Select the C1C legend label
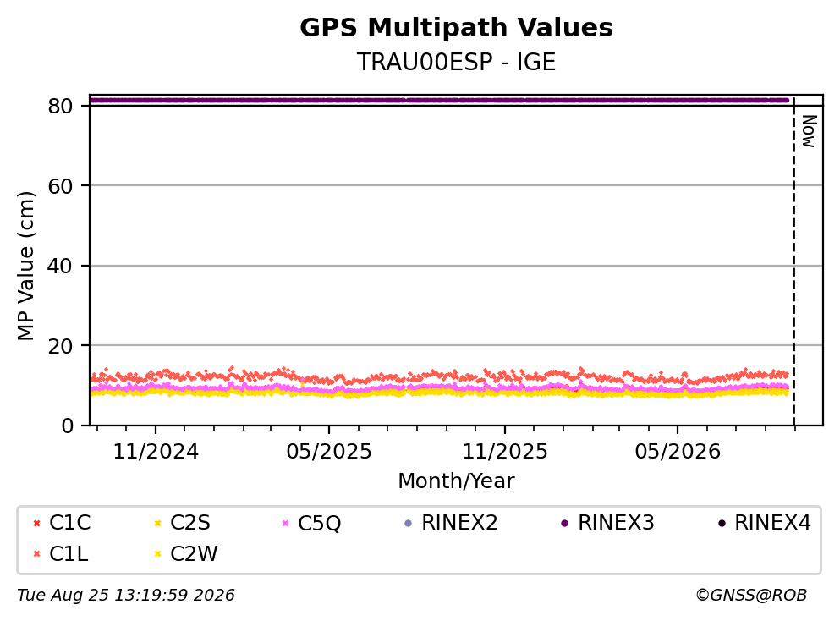 69,523
